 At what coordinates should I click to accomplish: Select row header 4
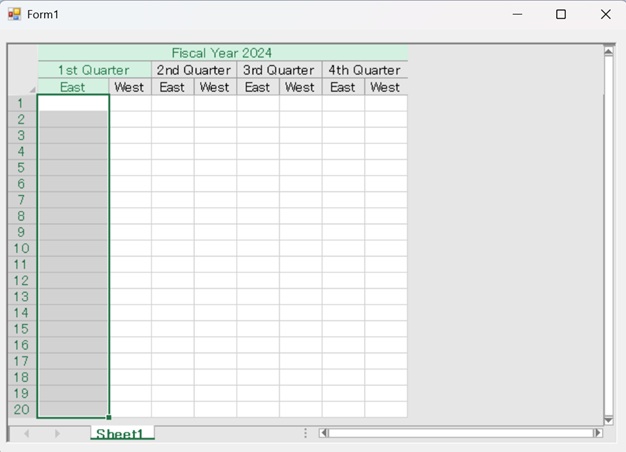click(22, 152)
